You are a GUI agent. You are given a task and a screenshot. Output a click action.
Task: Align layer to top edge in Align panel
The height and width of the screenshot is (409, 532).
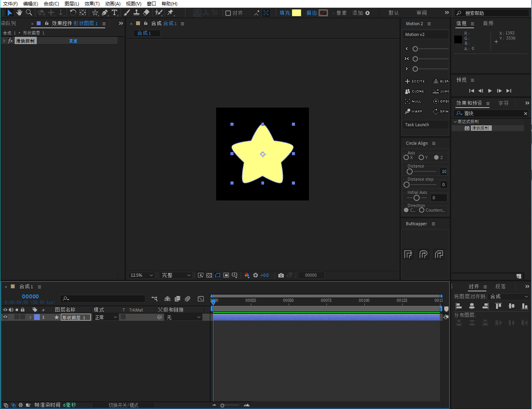coord(498,306)
